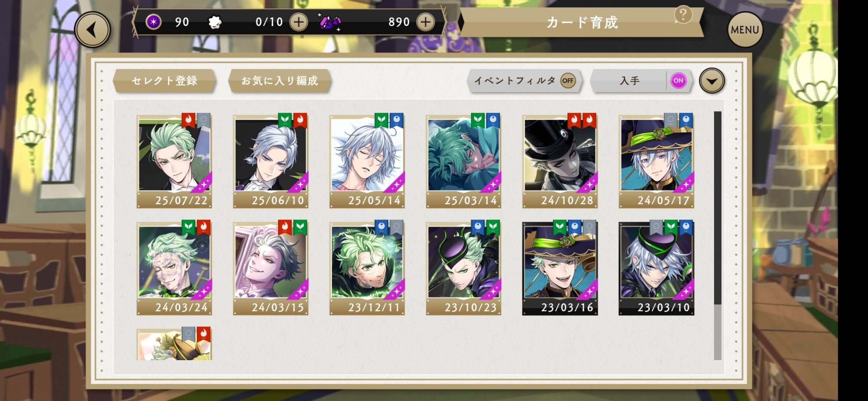Toggle the イベントフィルタ OFF switch
Screen dimensions: 868x401
(568, 80)
